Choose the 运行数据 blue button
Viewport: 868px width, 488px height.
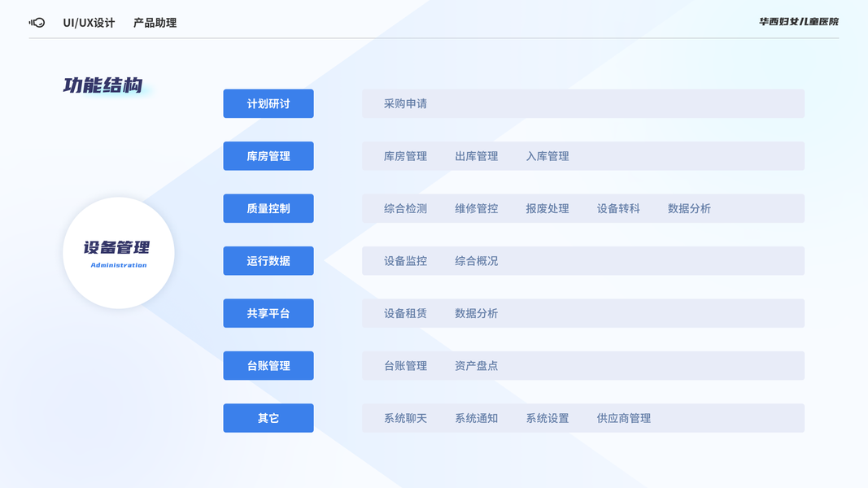[x=268, y=260]
